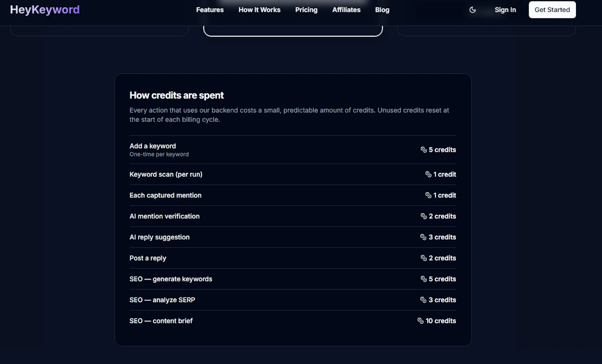Open the Pricing page link
The height and width of the screenshot is (364, 602).
[x=306, y=10]
